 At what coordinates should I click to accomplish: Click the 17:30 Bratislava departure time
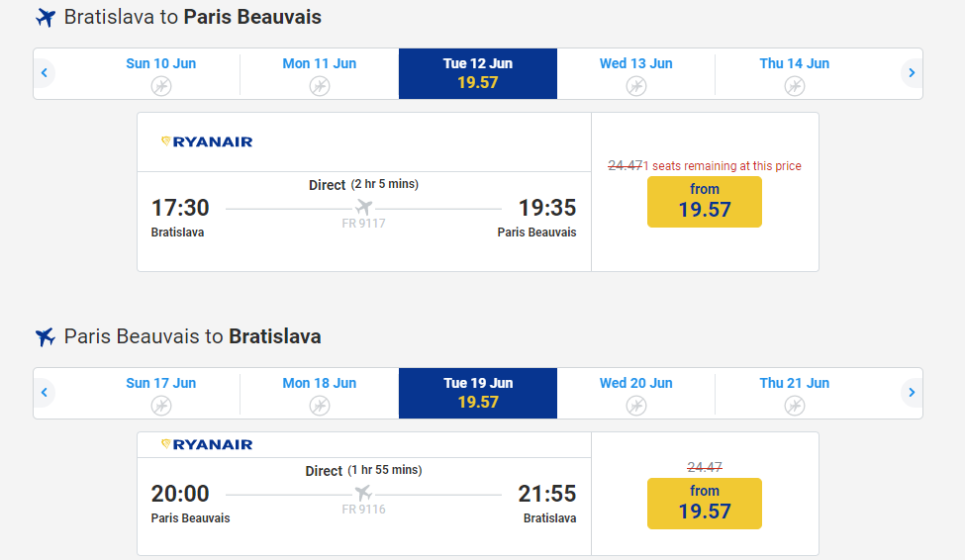tap(180, 208)
